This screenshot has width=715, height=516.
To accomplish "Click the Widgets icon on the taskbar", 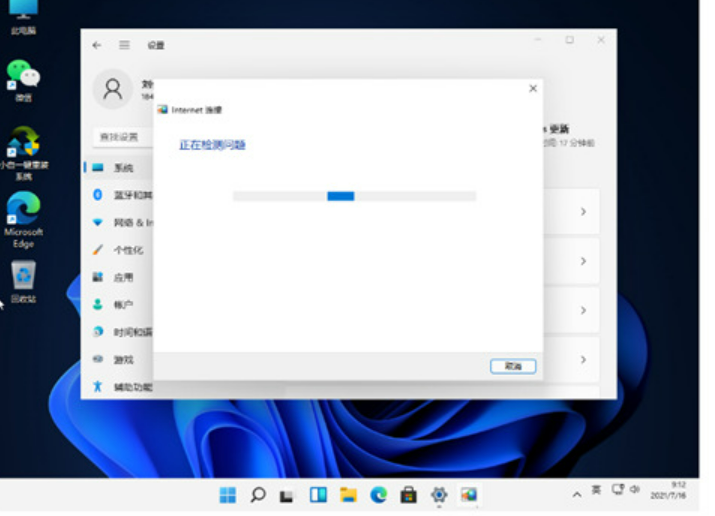I will point(318,495).
